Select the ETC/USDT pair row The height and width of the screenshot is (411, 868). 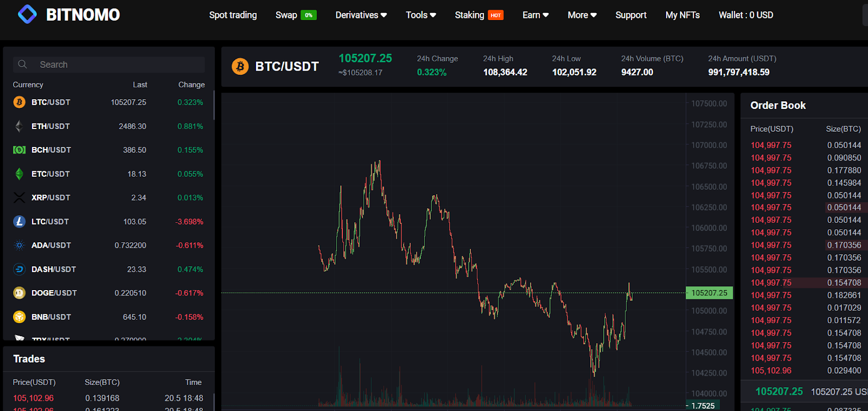(x=108, y=174)
